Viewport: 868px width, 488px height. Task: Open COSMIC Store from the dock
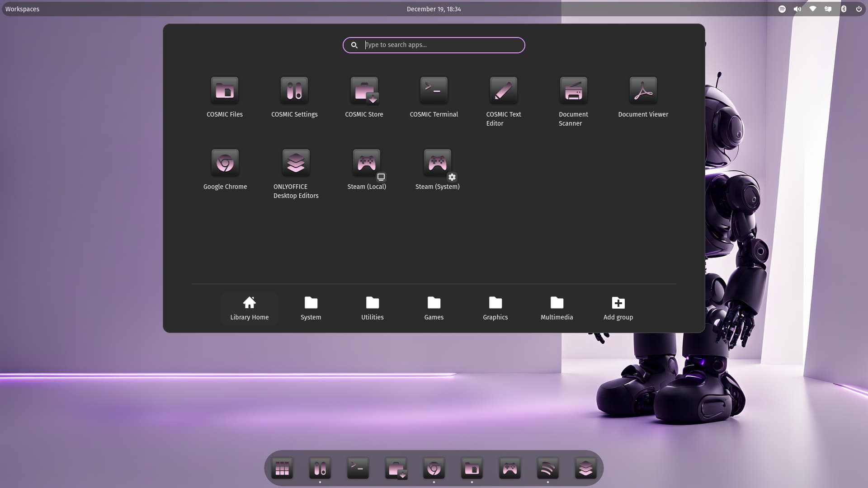[396, 469]
